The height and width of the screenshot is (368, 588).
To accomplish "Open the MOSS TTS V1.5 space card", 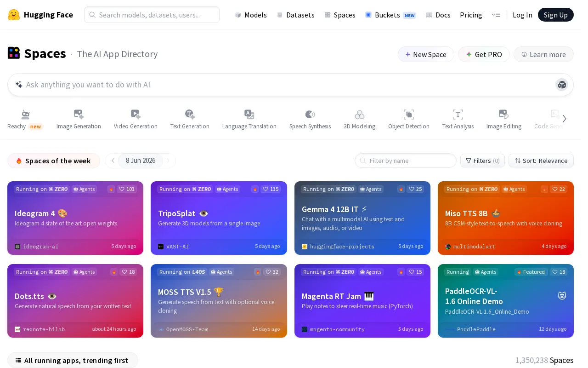I will [219, 301].
